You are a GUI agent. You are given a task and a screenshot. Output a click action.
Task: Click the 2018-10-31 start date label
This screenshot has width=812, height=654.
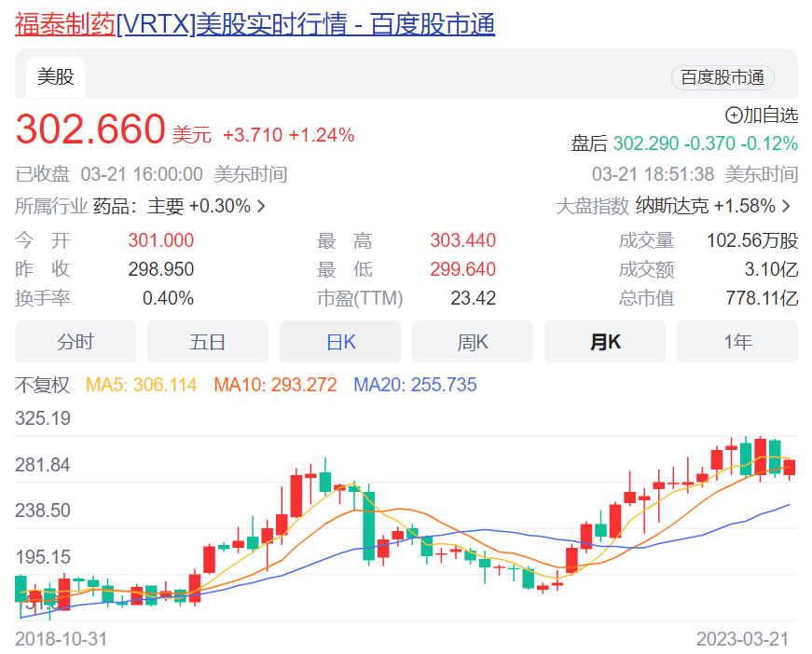coord(62,640)
